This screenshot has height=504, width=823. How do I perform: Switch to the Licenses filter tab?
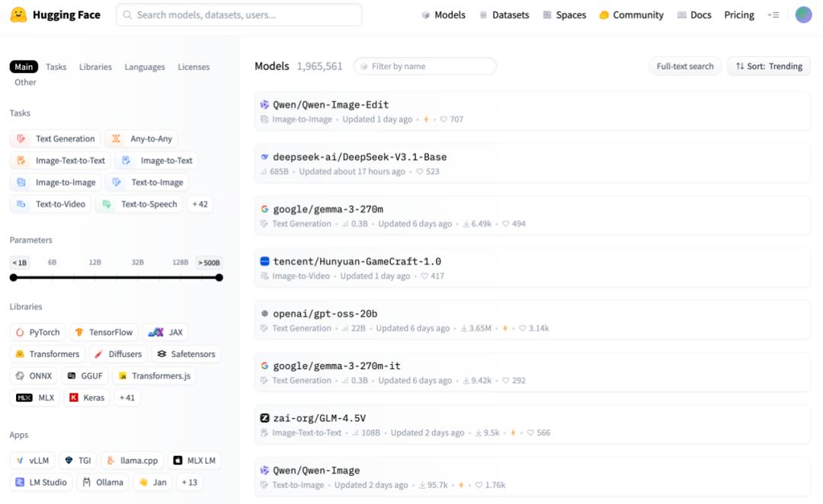click(x=194, y=67)
